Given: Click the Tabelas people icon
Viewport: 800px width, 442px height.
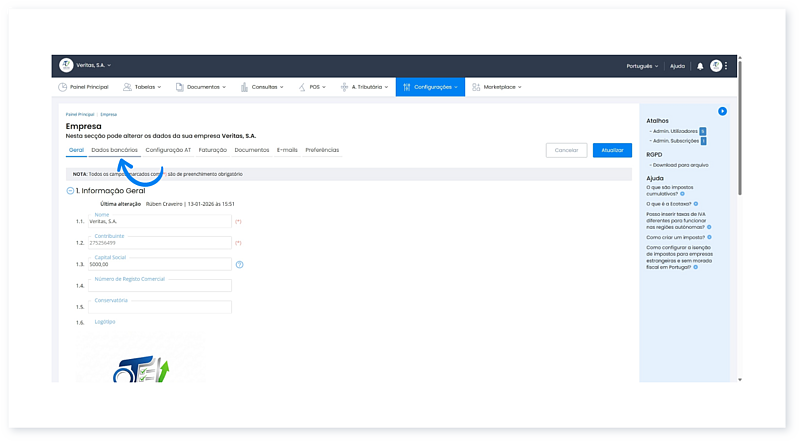Looking at the screenshot, I should point(127,87).
